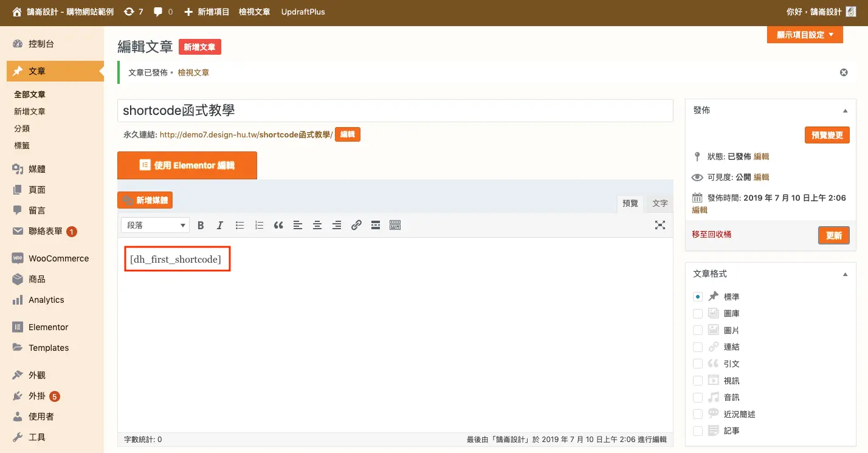Apply blockquote formatting
868x453 pixels.
tap(278, 225)
